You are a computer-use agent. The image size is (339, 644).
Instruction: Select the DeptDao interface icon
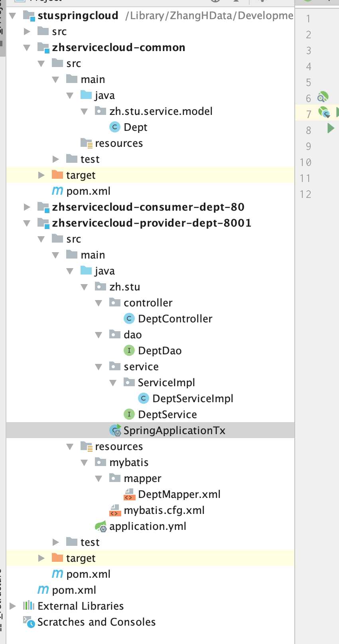(129, 350)
